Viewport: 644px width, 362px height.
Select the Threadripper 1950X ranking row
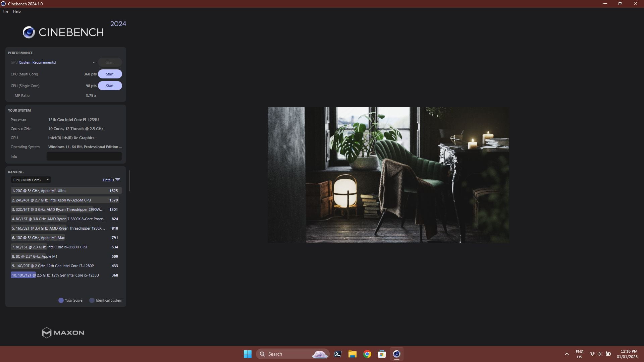pos(66,228)
